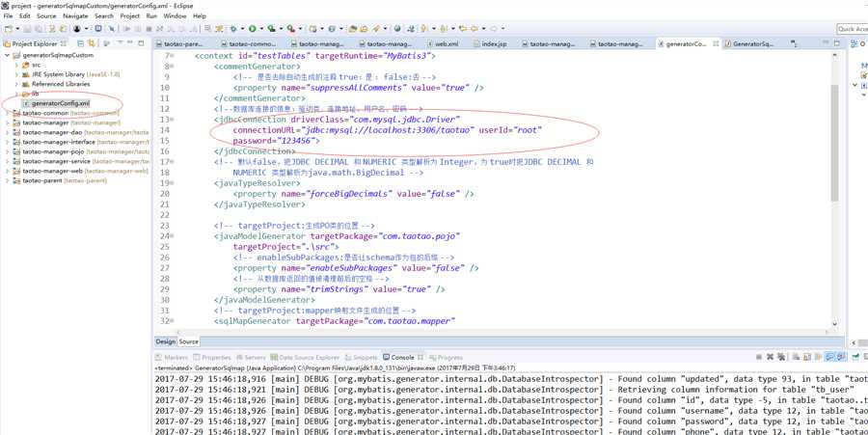Minimize the Project Explorer panel
Image resolution: width=868 pixels, height=435 pixels.
(130, 42)
